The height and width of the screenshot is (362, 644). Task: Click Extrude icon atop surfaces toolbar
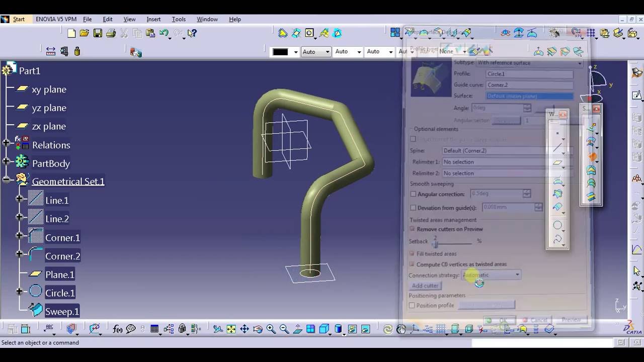pos(592,128)
